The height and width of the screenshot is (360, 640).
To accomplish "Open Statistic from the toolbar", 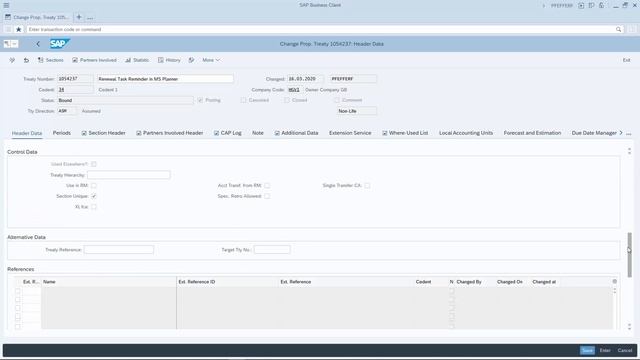I will point(137,60).
